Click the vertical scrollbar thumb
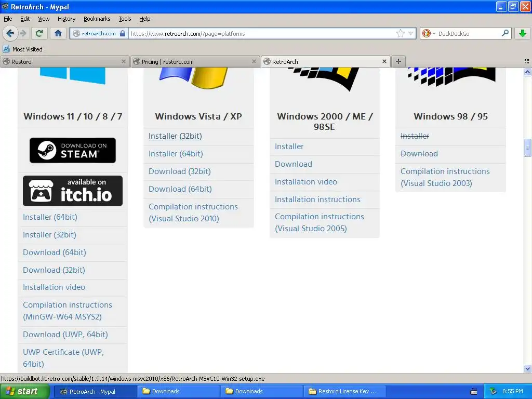The width and height of the screenshot is (532, 399). point(527,147)
